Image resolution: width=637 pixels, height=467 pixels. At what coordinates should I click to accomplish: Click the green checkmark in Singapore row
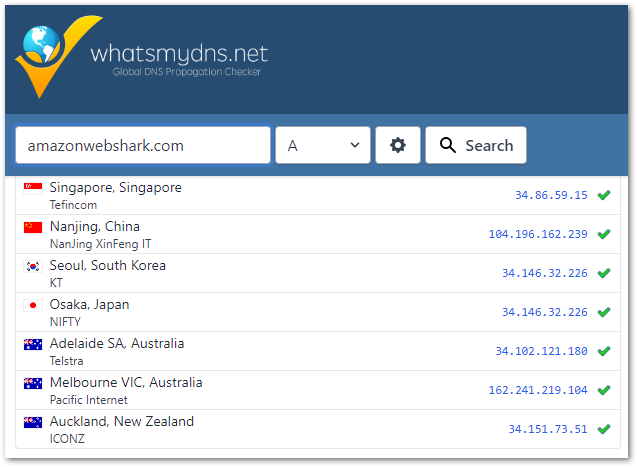tap(604, 195)
